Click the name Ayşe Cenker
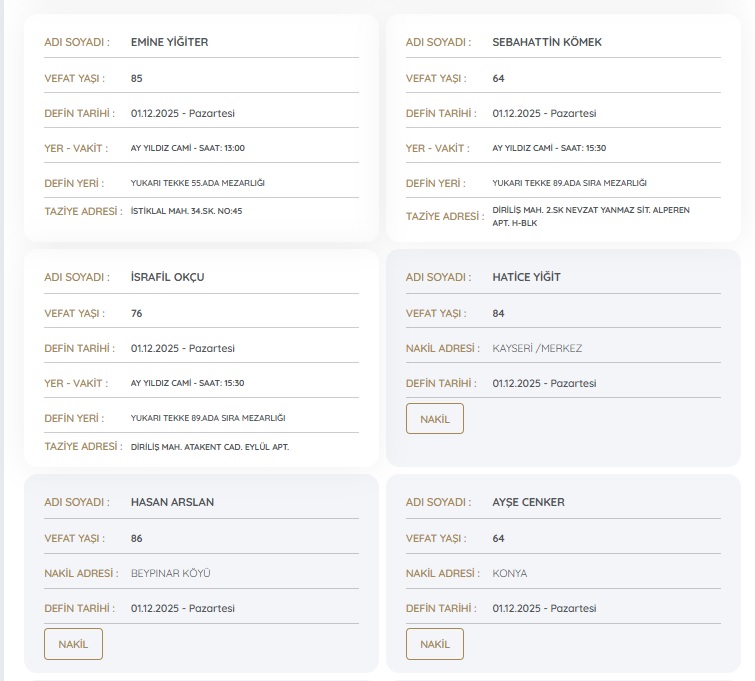Image resolution: width=755 pixels, height=681 pixels. 528,502
